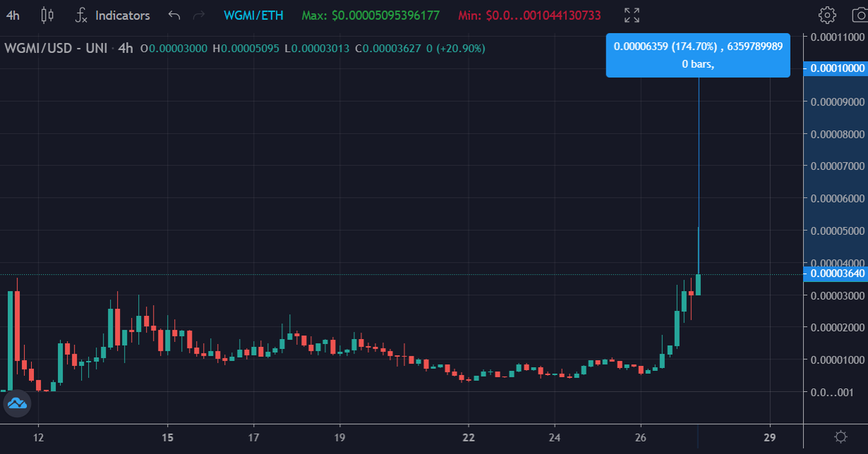
Task: Click the Max price label
Action: coord(370,15)
